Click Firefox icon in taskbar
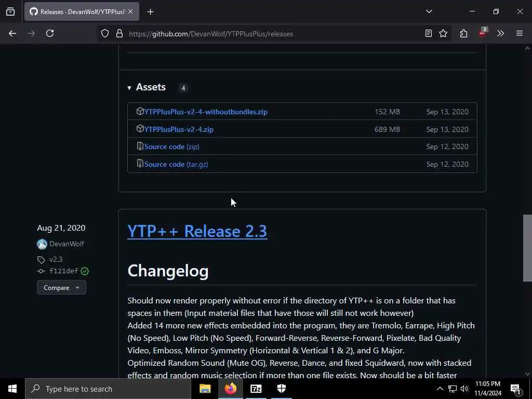The image size is (532, 399). [230, 389]
